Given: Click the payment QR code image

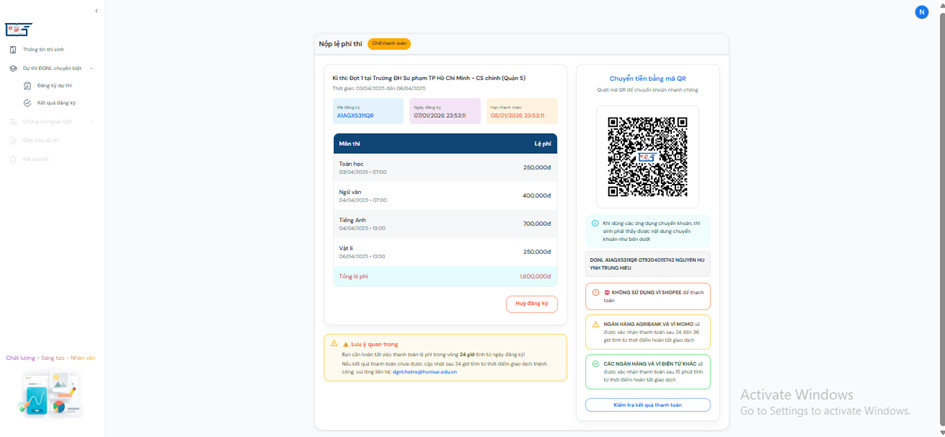Looking at the screenshot, I should pos(647,156).
